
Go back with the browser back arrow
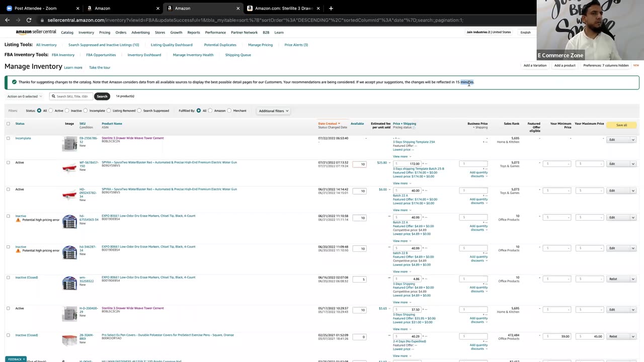(7, 20)
